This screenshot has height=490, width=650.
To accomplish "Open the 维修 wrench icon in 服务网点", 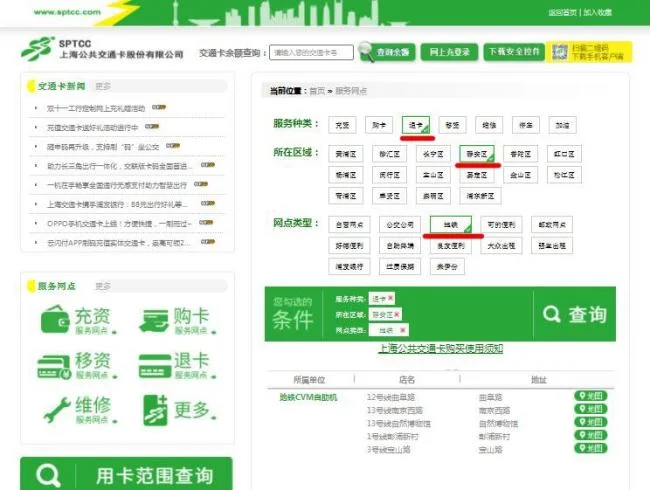I will pyautogui.click(x=56, y=410).
